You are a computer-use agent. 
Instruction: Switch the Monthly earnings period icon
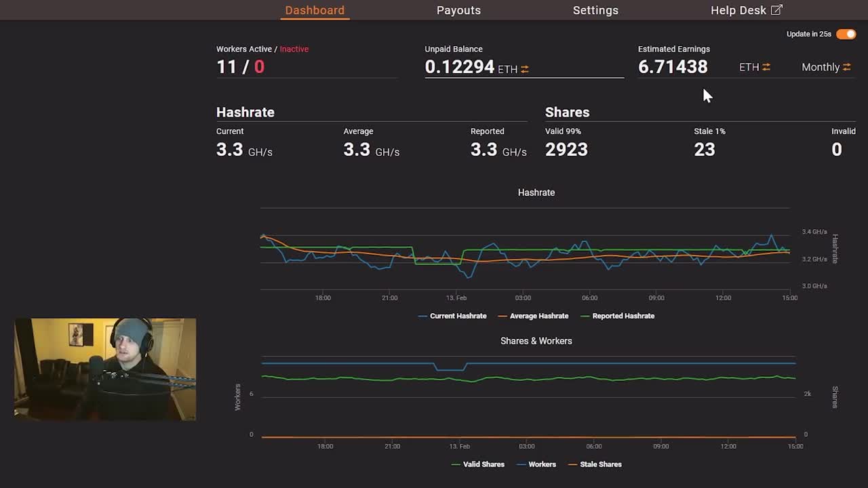click(x=846, y=67)
